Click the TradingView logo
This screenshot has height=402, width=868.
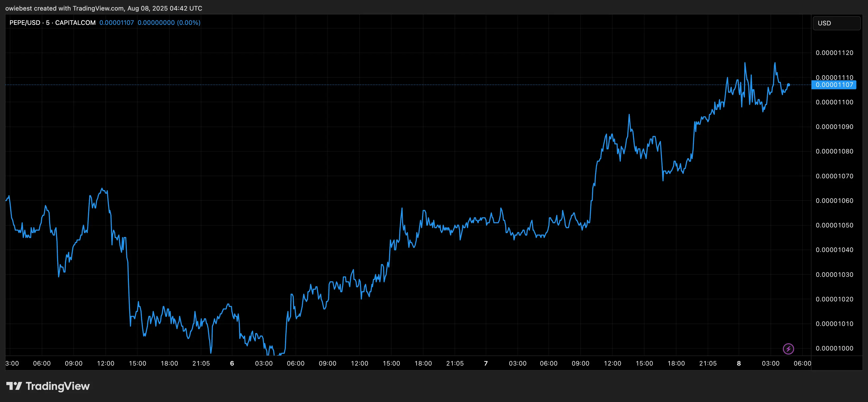[x=48, y=386]
